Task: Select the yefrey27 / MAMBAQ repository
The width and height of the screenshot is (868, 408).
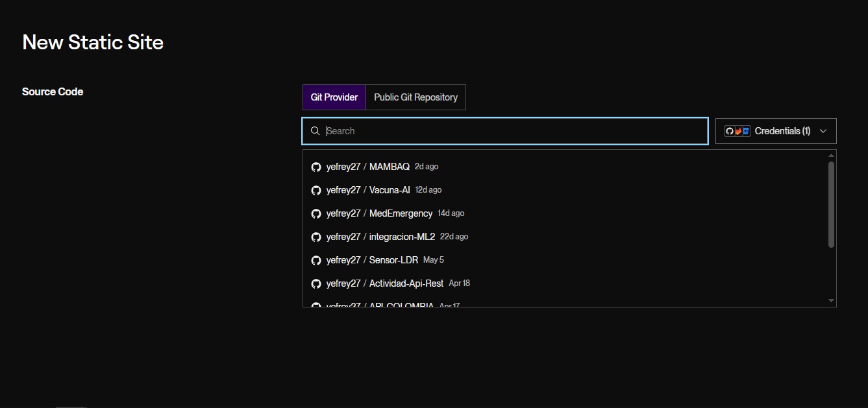Action: 565,167
